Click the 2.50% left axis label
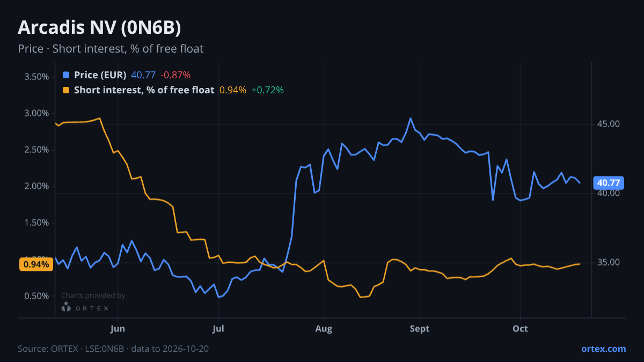The width and height of the screenshot is (644, 362). click(x=36, y=150)
